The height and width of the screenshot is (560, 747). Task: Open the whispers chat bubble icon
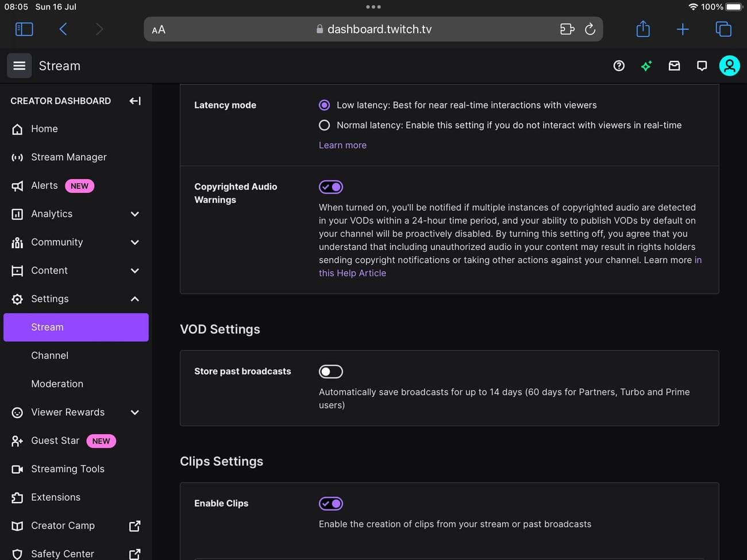point(702,66)
